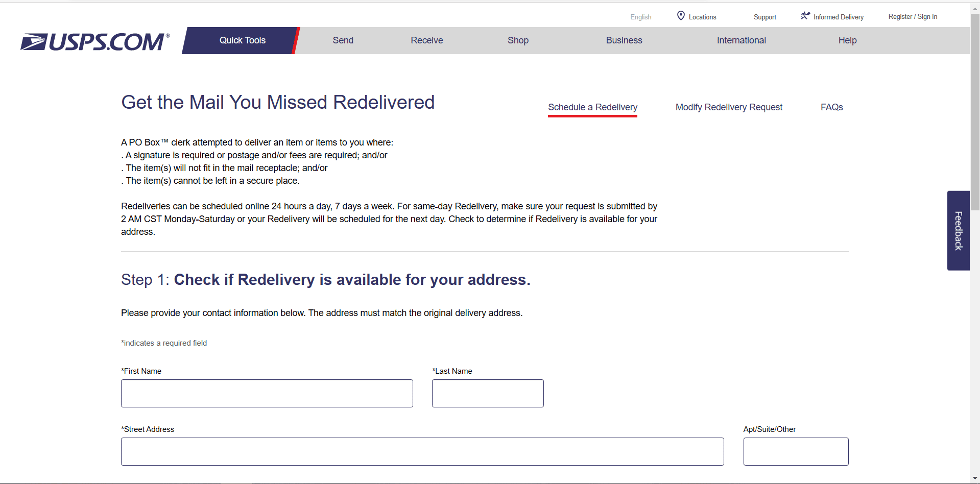Image resolution: width=980 pixels, height=484 pixels.
Task: Click the Locations pin icon
Action: (x=681, y=16)
